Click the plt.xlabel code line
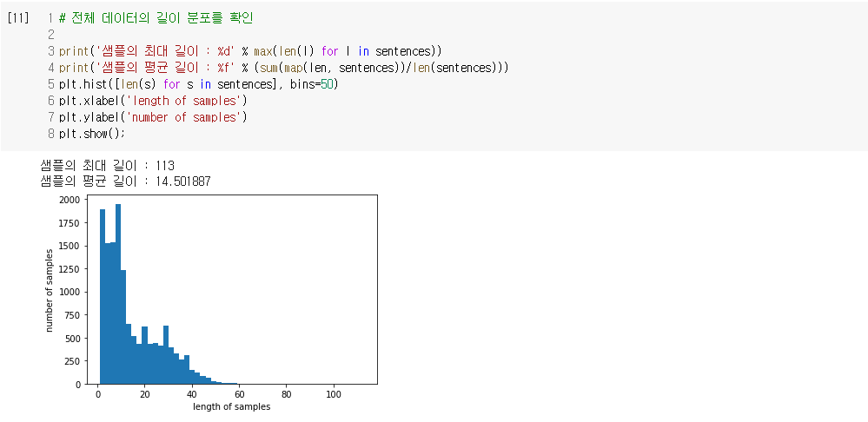Screen dimensions: 868x422 tap(153, 101)
